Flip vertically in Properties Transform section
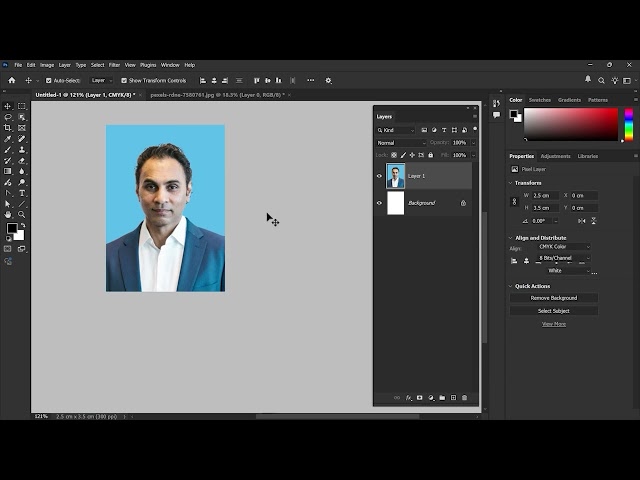The image size is (640, 480). click(594, 221)
